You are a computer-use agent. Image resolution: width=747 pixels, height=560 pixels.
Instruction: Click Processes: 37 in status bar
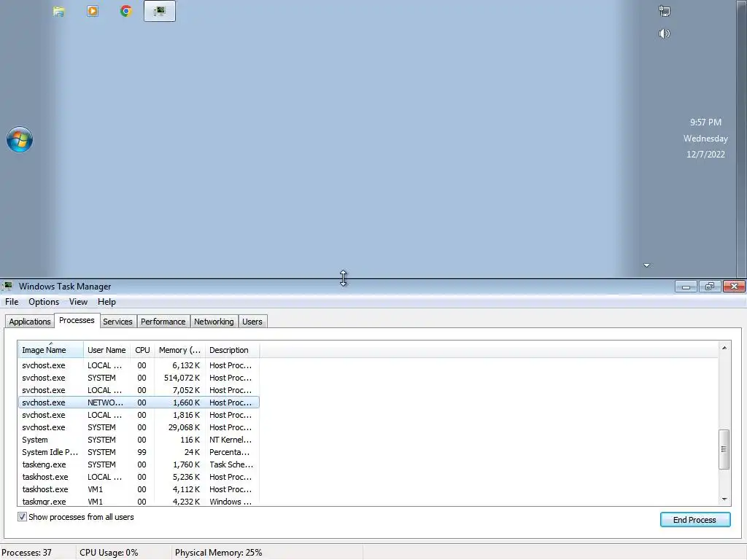(27, 553)
